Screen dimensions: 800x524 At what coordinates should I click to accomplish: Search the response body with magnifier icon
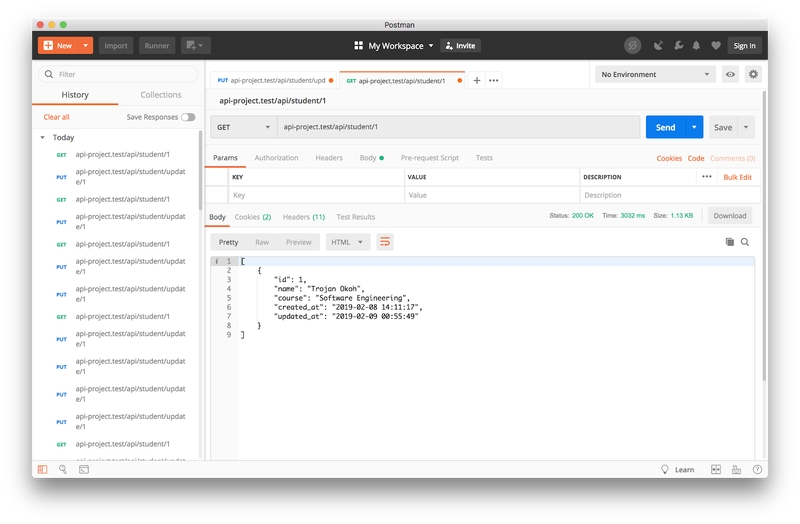pos(745,242)
